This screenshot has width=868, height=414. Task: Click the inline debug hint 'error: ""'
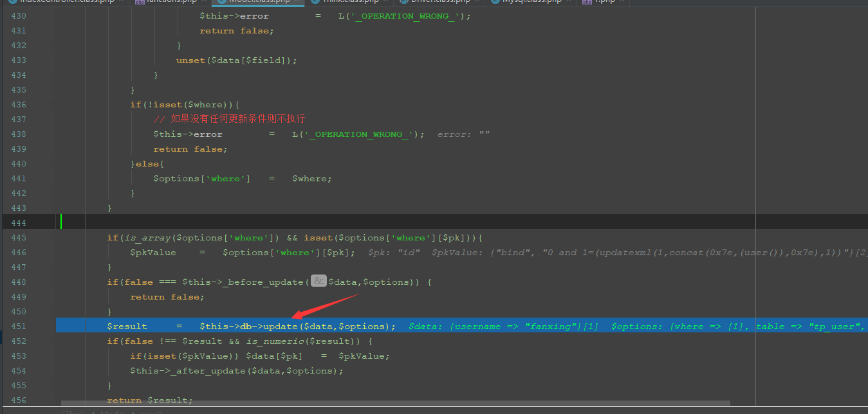463,134
